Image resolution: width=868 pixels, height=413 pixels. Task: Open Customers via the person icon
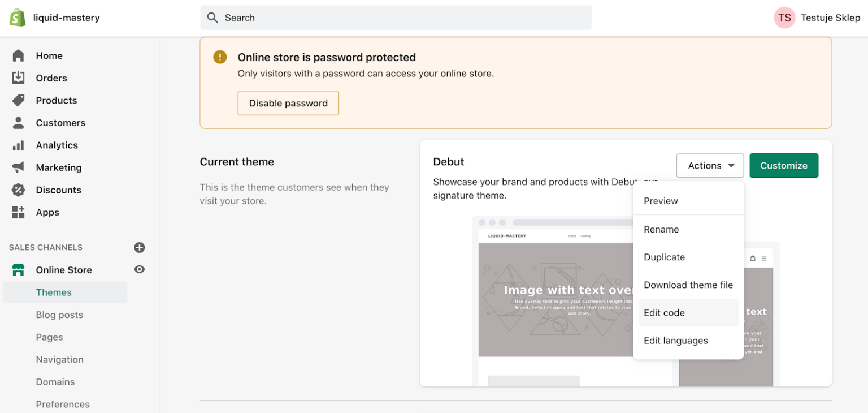[18, 123]
